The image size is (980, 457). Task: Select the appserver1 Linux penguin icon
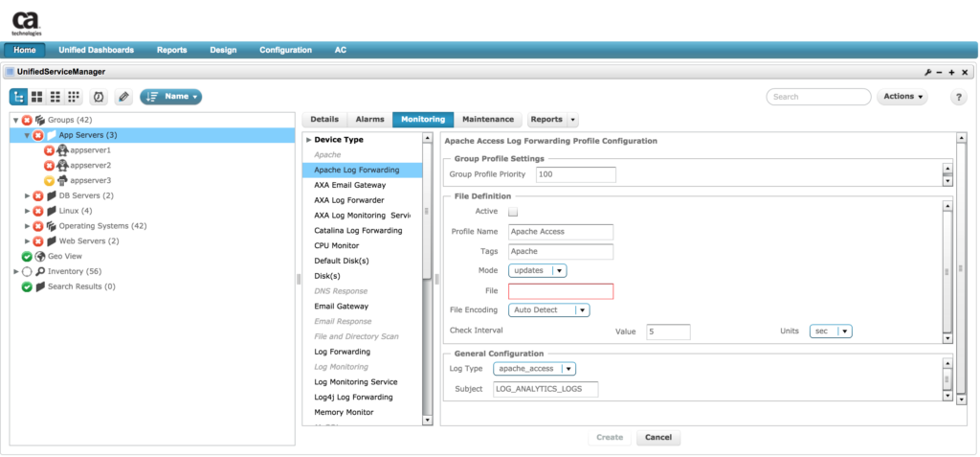point(62,150)
